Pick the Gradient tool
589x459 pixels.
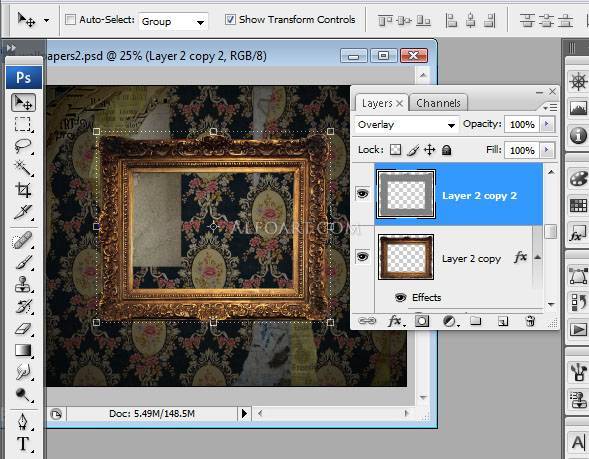coord(23,350)
